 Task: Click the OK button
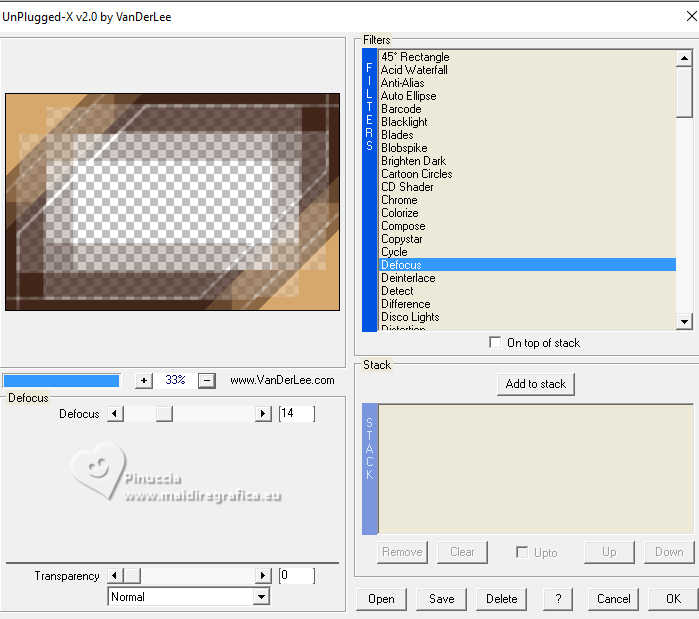[673, 599]
